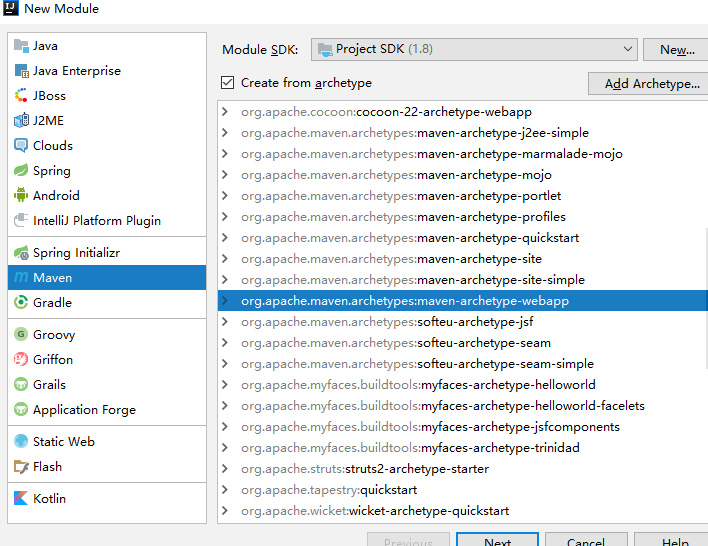Viewport: 708px width, 546px height.
Task: Click the Static Web globe icon
Action: (21, 442)
